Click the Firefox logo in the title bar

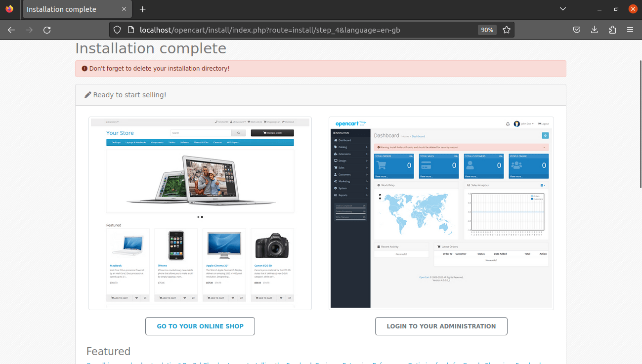[x=9, y=9]
